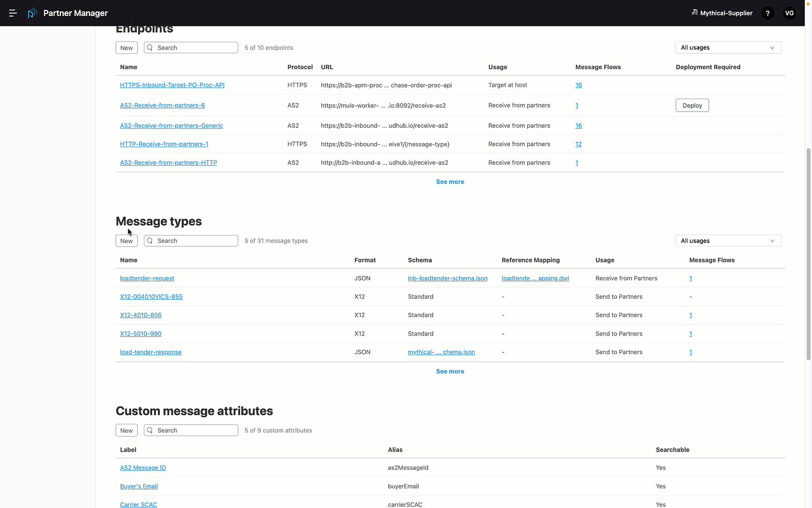812x508 pixels.
Task: Open Carrier SCAC custom attribute
Action: point(138,505)
